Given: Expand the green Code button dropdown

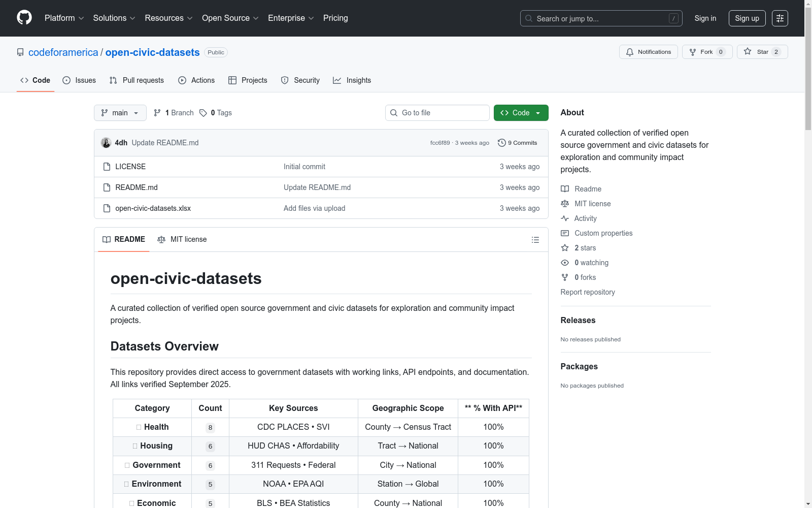Looking at the screenshot, I should tap(537, 113).
